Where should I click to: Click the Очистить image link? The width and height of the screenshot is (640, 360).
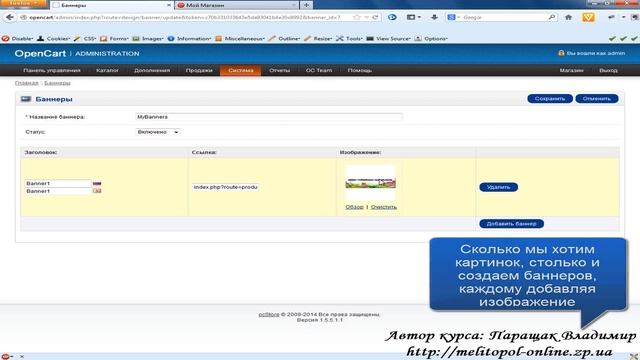pyautogui.click(x=384, y=207)
